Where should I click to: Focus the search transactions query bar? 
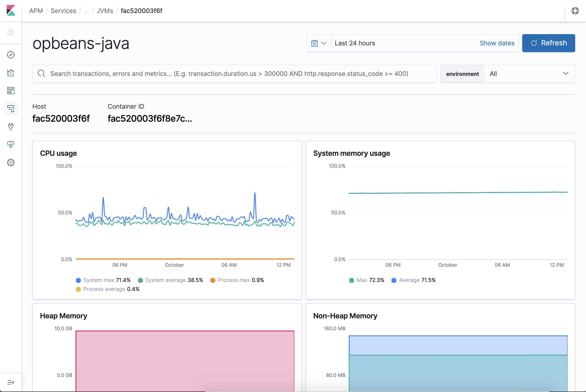234,73
